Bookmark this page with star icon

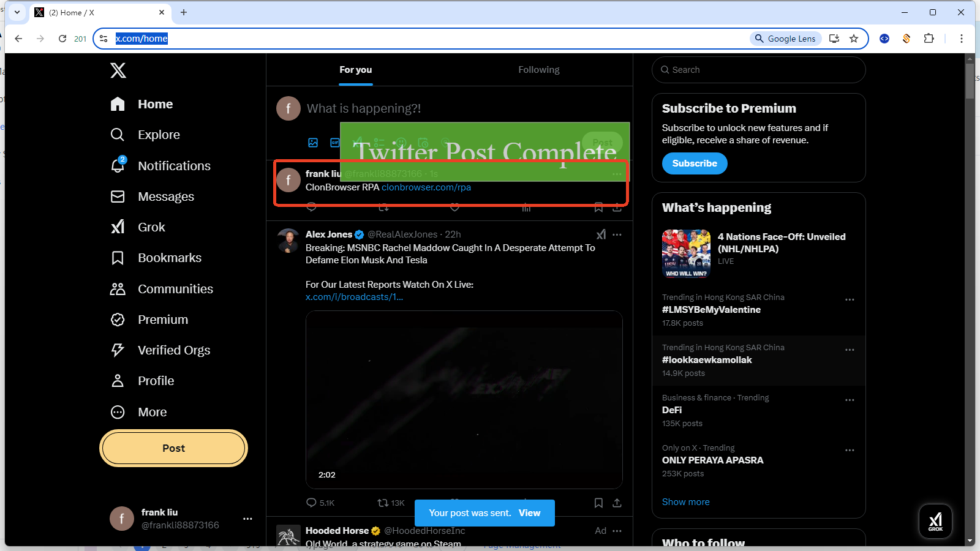854,39
